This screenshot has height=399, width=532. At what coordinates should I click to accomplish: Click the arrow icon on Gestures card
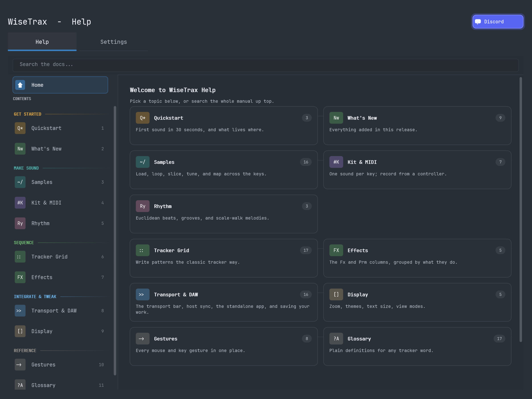143,339
